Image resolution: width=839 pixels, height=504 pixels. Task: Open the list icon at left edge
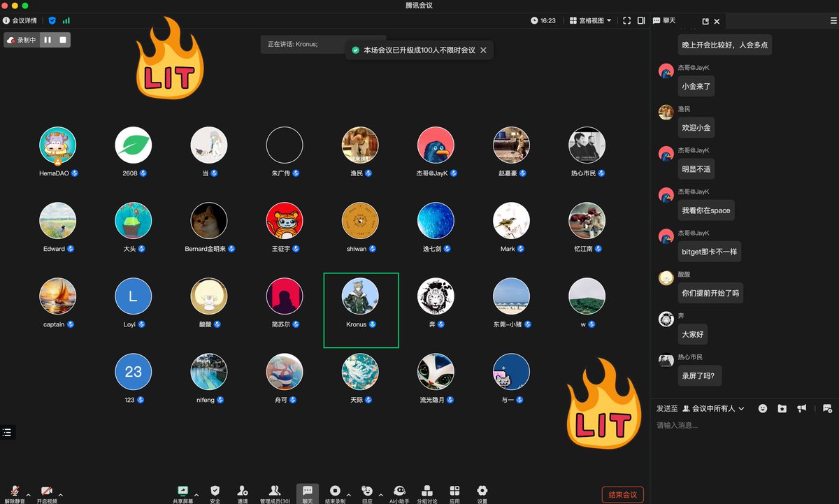pos(7,433)
